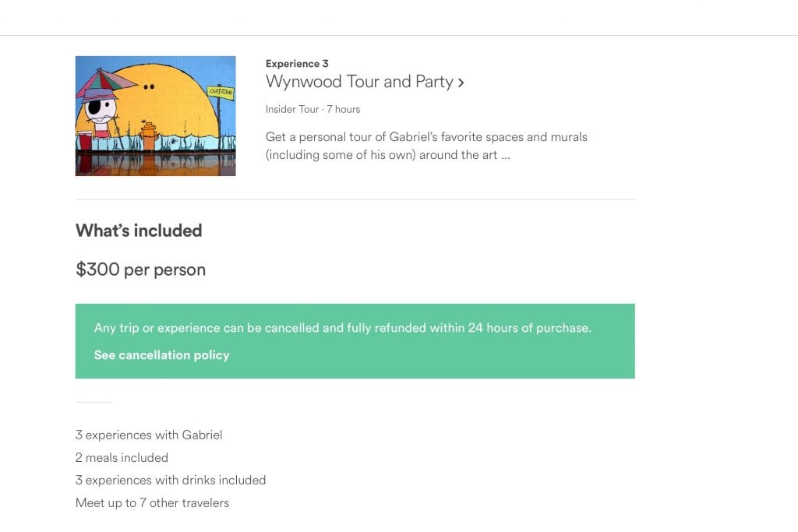Click the chevron arrow beside Wynwood Tour and Party
Screen dimensions: 798x532
click(461, 83)
